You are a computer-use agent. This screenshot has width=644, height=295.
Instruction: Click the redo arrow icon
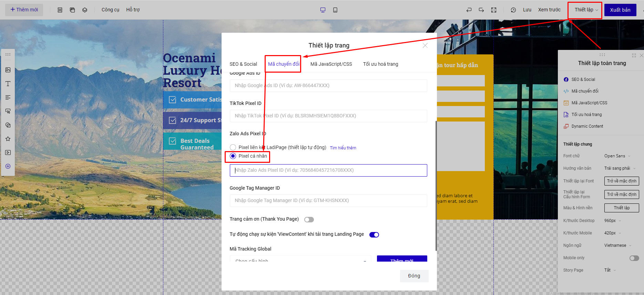[x=481, y=10]
